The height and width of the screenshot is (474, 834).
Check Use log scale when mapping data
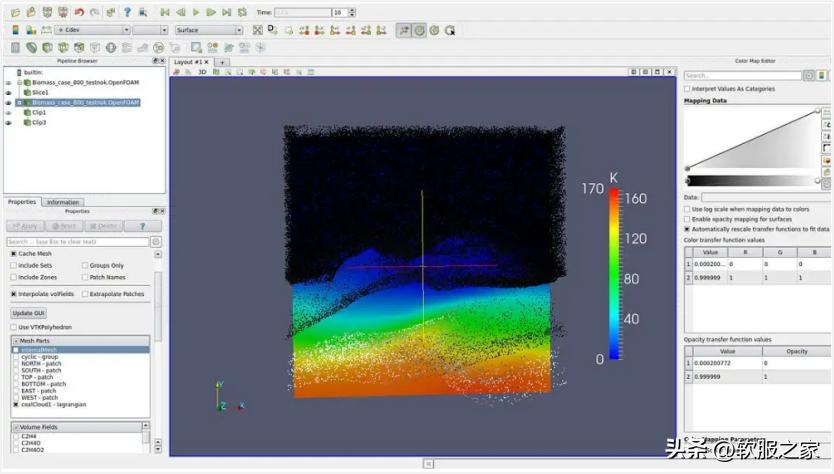[687, 209]
